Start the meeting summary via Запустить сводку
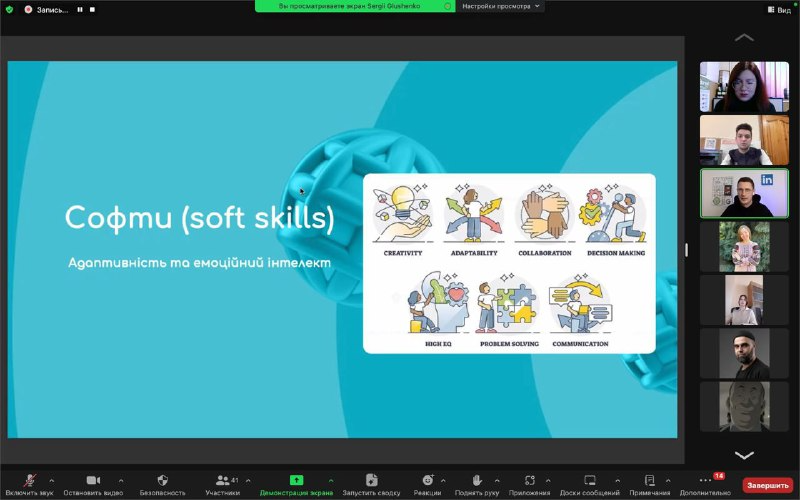 371,481
